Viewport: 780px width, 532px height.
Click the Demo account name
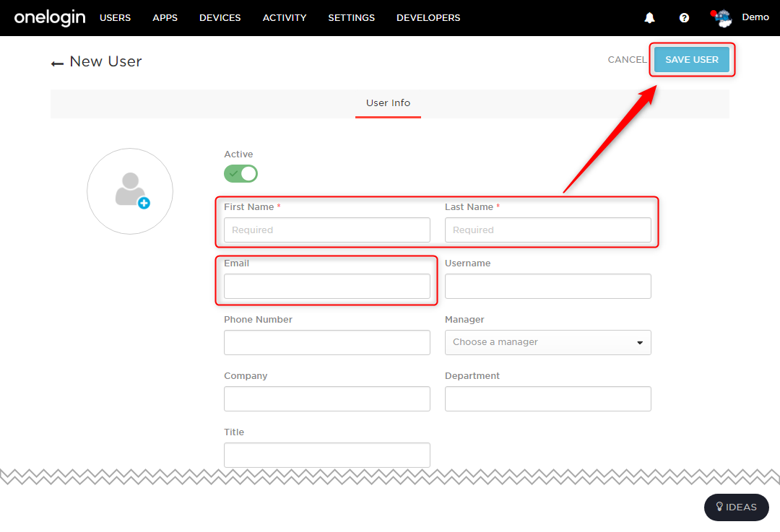pyautogui.click(x=755, y=17)
